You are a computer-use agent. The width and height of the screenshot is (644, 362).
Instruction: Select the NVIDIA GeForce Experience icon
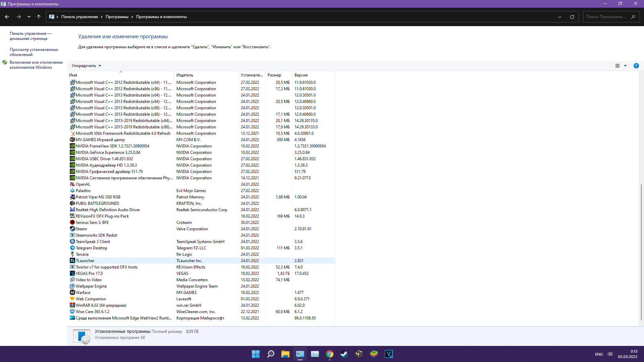tap(72, 152)
